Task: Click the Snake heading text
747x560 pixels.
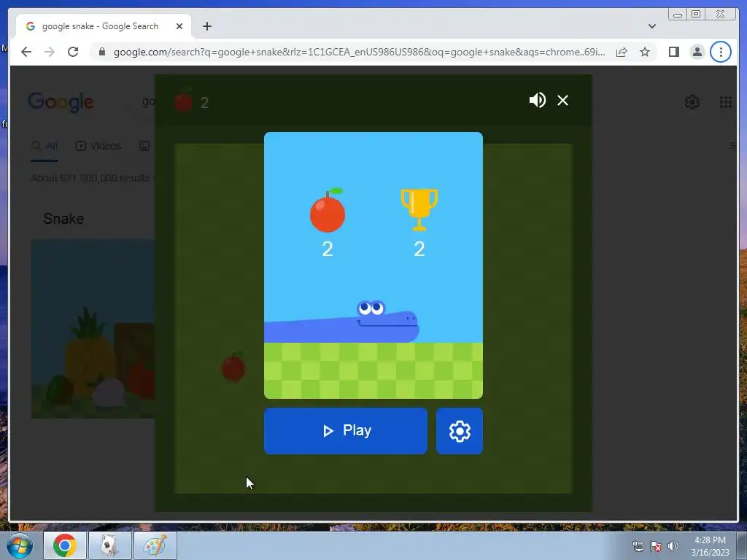Action: pyautogui.click(x=63, y=219)
